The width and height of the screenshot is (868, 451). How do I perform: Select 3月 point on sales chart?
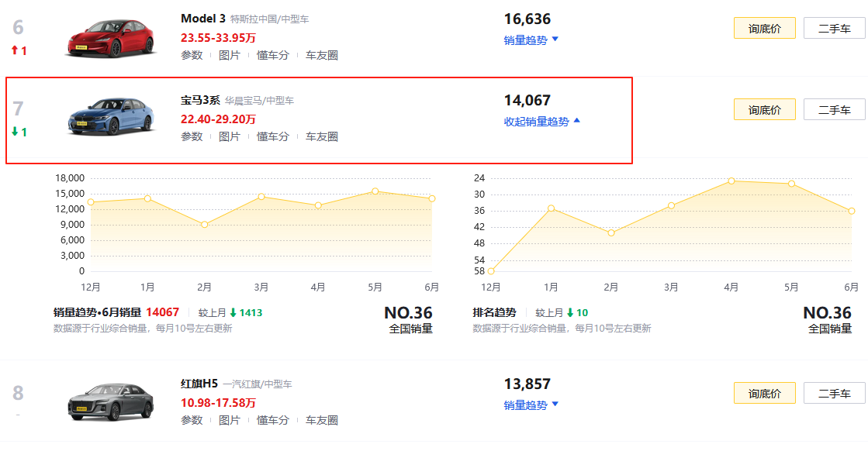[x=261, y=196]
